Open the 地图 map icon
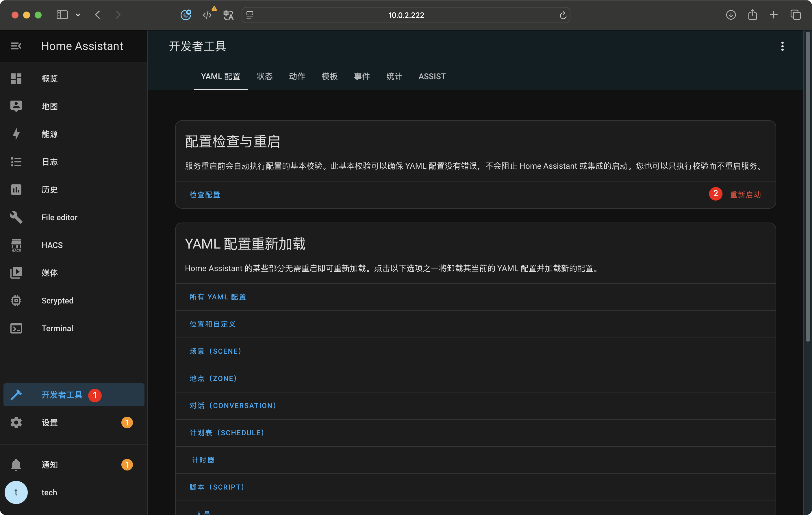The height and width of the screenshot is (515, 812). pos(16,106)
